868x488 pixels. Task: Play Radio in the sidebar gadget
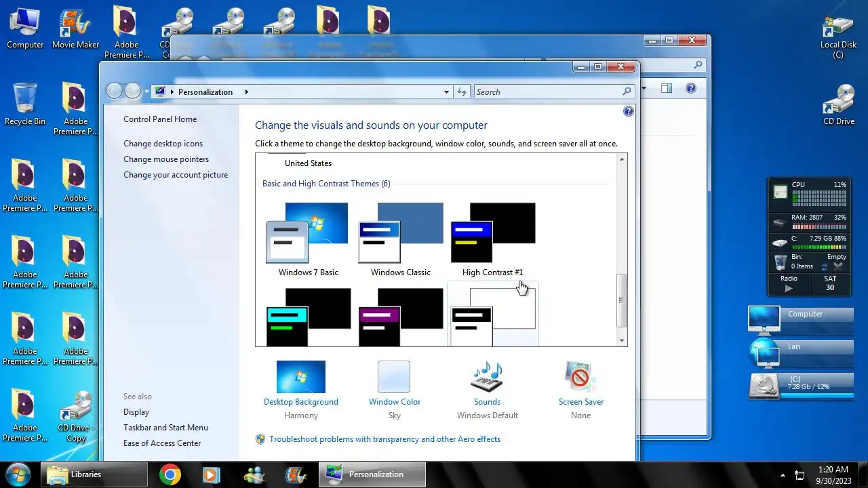tap(788, 289)
